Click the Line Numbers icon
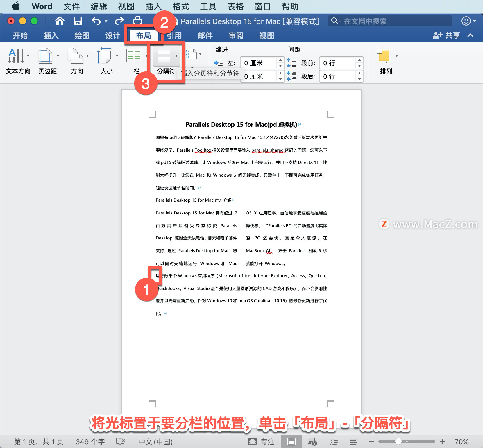Viewport: 483px width, 448px height. [191, 54]
